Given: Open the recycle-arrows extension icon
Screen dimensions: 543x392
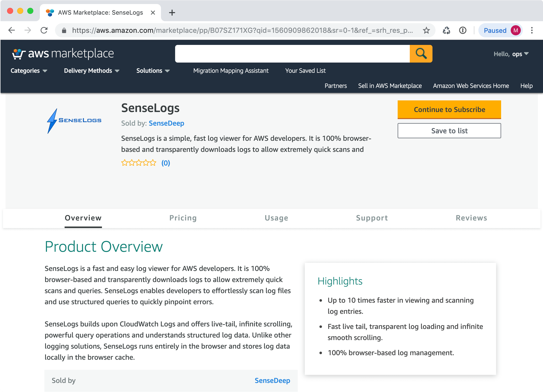Looking at the screenshot, I should tap(446, 31).
